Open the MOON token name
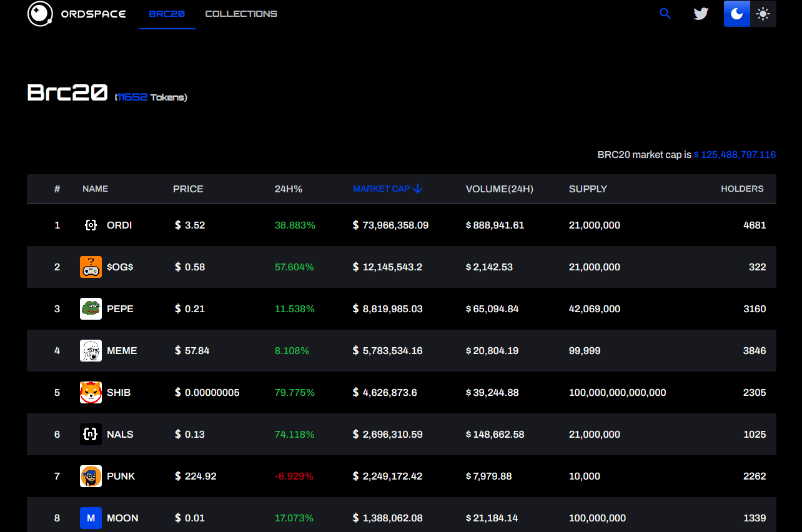802x532 pixels. click(x=122, y=518)
